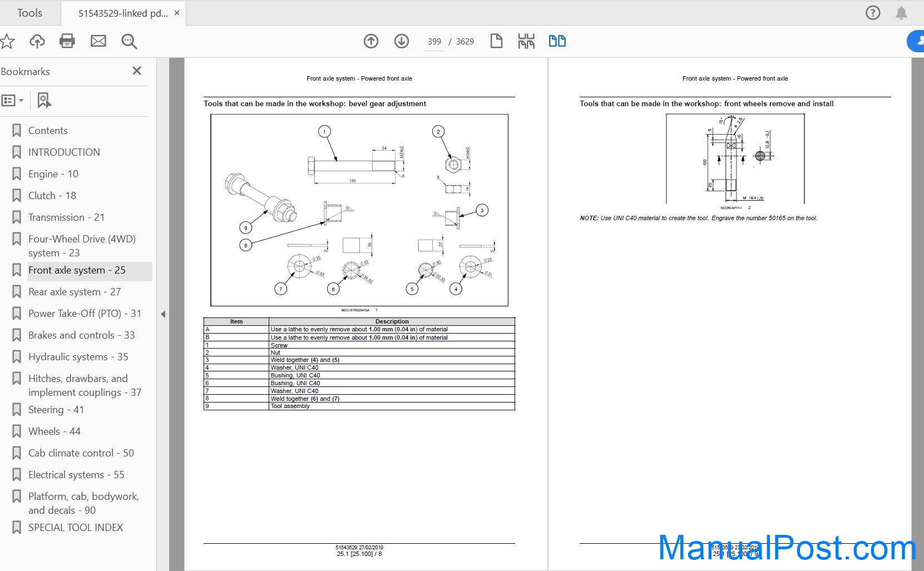Close the Bookmarks panel
This screenshot has width=924, height=571.
[x=137, y=71]
